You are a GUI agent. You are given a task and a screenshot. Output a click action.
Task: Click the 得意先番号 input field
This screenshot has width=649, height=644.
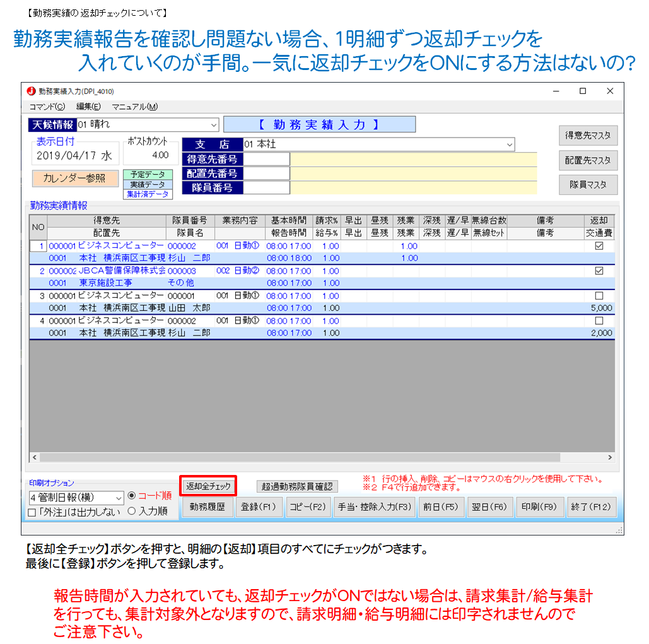coord(267,159)
